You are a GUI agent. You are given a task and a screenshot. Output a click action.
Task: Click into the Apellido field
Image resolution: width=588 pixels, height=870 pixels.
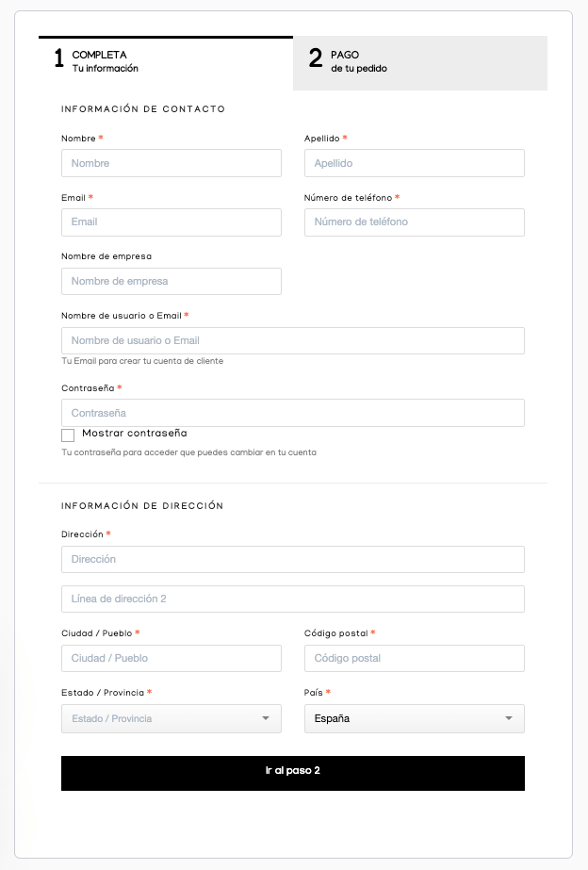tap(415, 163)
